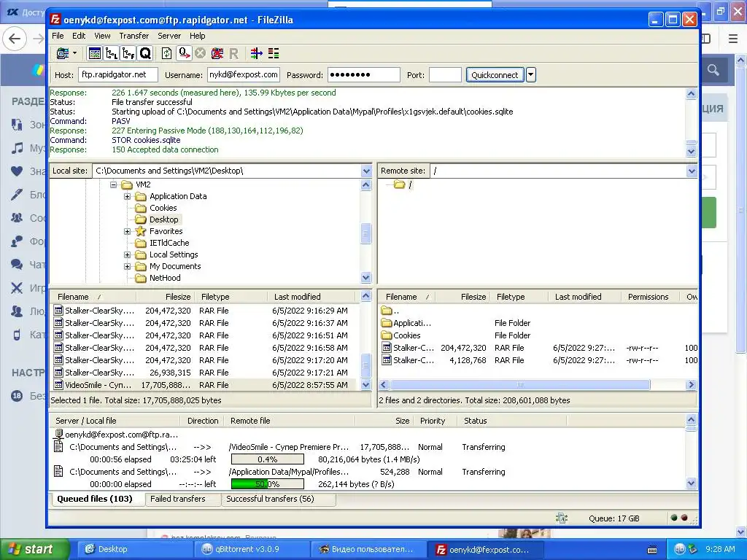Viewport: 747px width, 560px height.
Task: Expand the Local site path dropdown
Action: click(366, 171)
